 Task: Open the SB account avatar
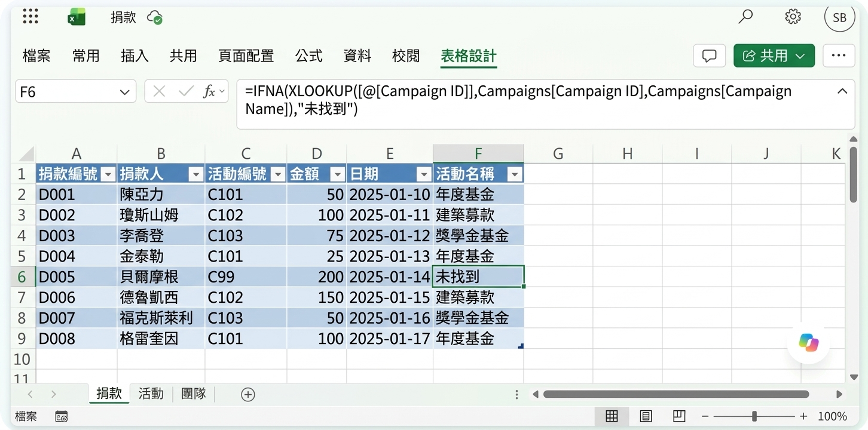pyautogui.click(x=839, y=17)
